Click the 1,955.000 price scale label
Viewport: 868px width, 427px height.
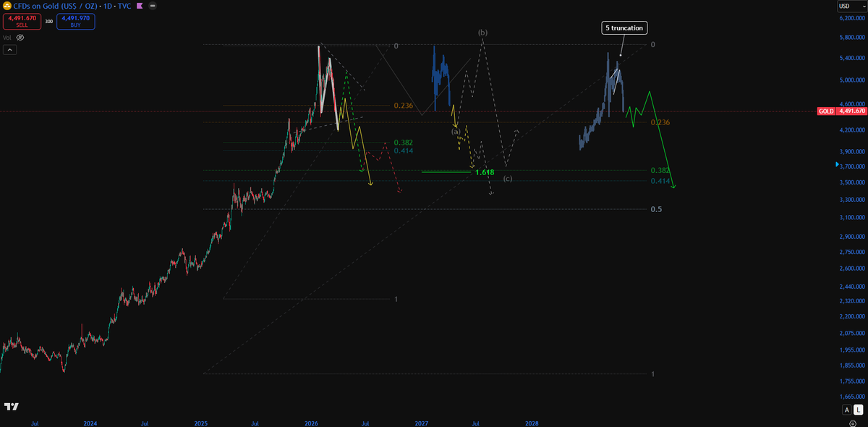(852, 350)
